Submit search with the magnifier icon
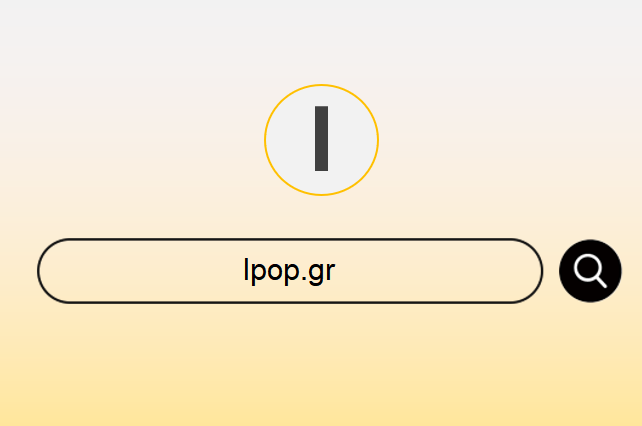Viewport: 642px width, 426px height. point(590,271)
